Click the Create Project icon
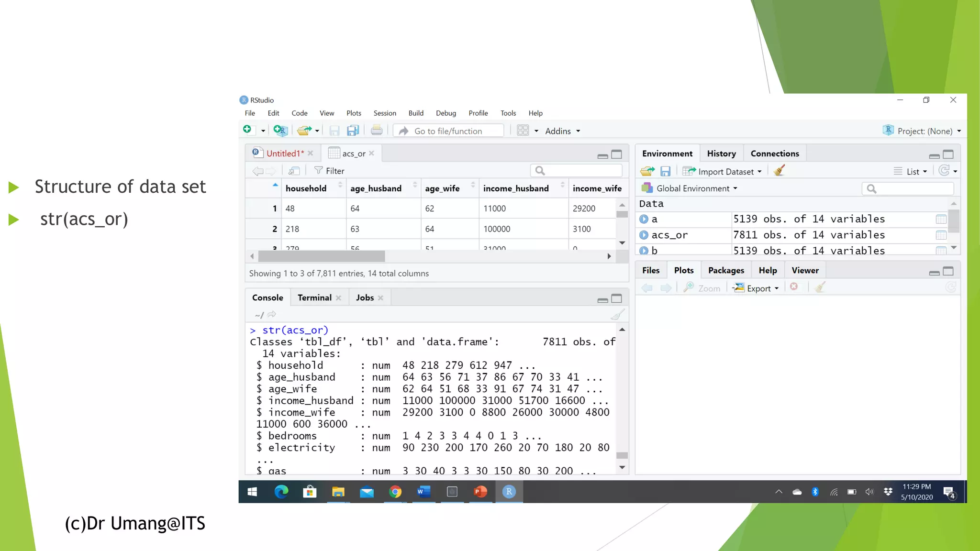Screen dimensions: 980x551 pyautogui.click(x=280, y=130)
